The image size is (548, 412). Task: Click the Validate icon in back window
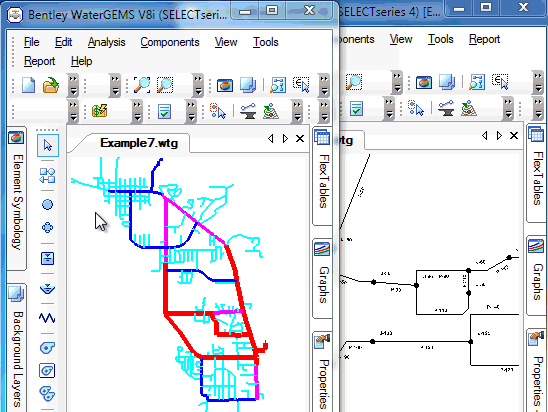click(x=356, y=109)
